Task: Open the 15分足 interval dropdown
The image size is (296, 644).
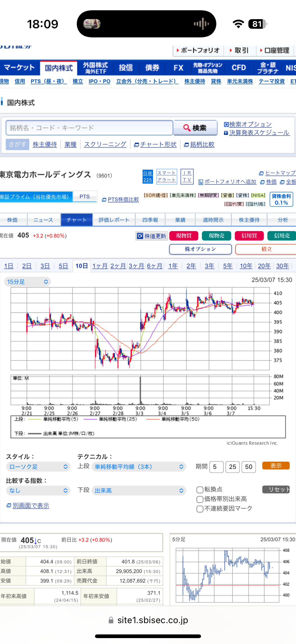Action: 27,282
